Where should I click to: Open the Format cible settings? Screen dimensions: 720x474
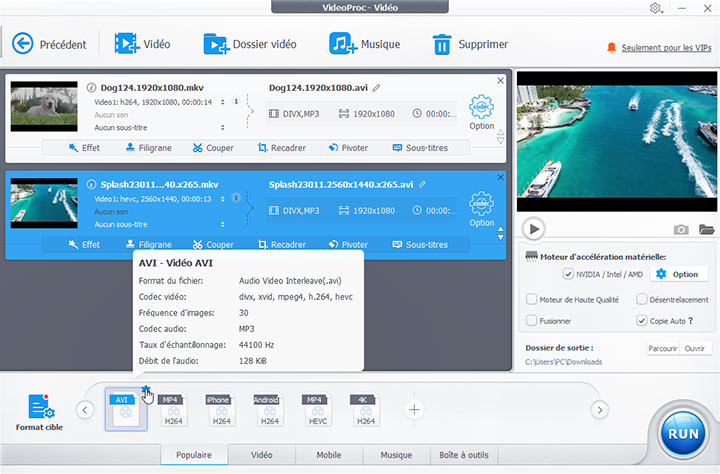[x=39, y=412]
